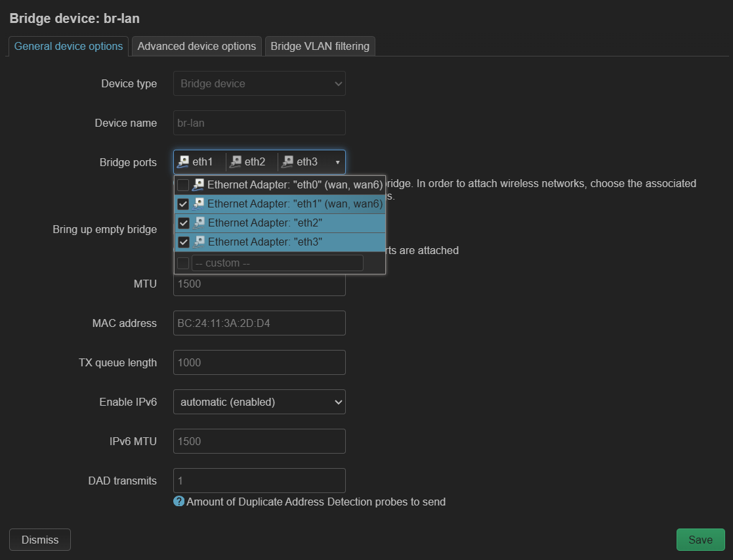Enable the eth0 Ethernet Adapter checkbox
733x560 pixels.
[184, 185]
